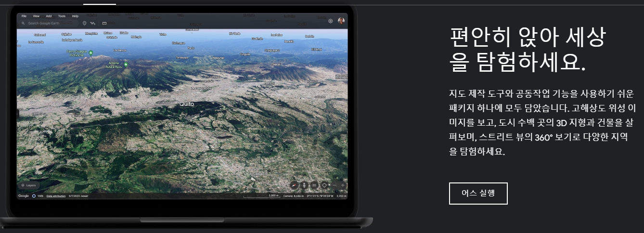Screen dimensions: 644x233
Task: Click the 100% loading indicator circle
Action: 34,196
